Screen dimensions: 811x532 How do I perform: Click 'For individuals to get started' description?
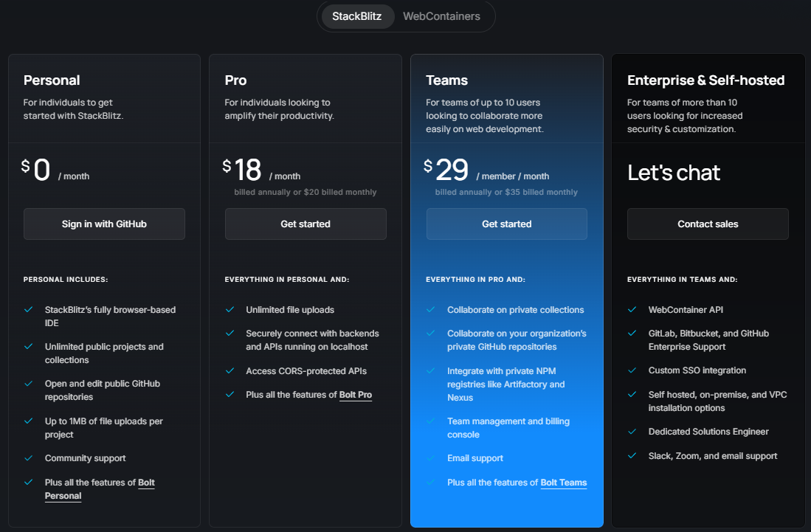[x=74, y=109]
